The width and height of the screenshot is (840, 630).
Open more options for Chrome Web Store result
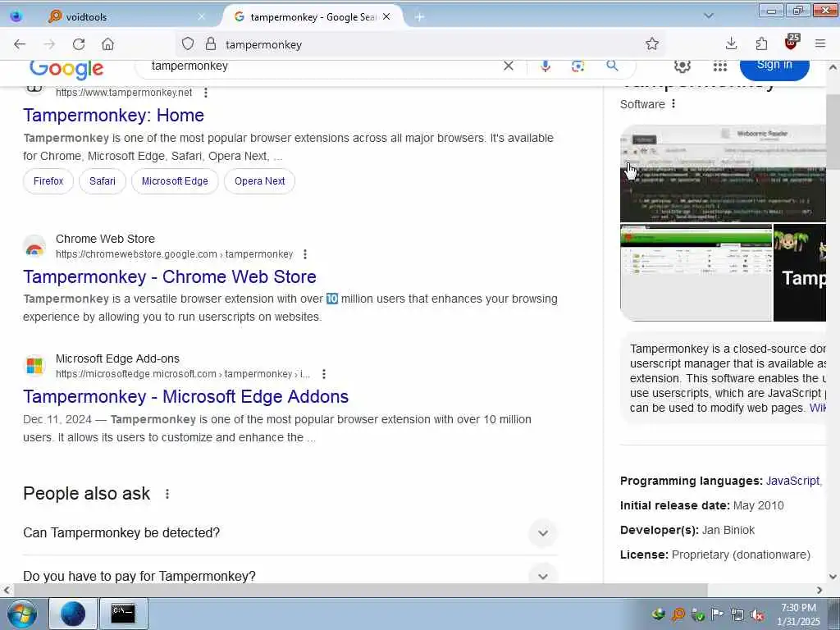[305, 254]
